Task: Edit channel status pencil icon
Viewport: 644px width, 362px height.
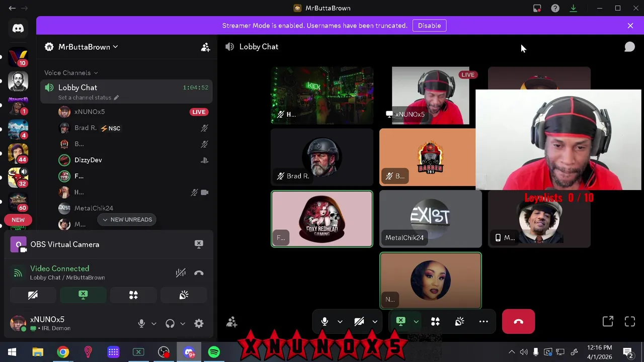Action: [116, 98]
